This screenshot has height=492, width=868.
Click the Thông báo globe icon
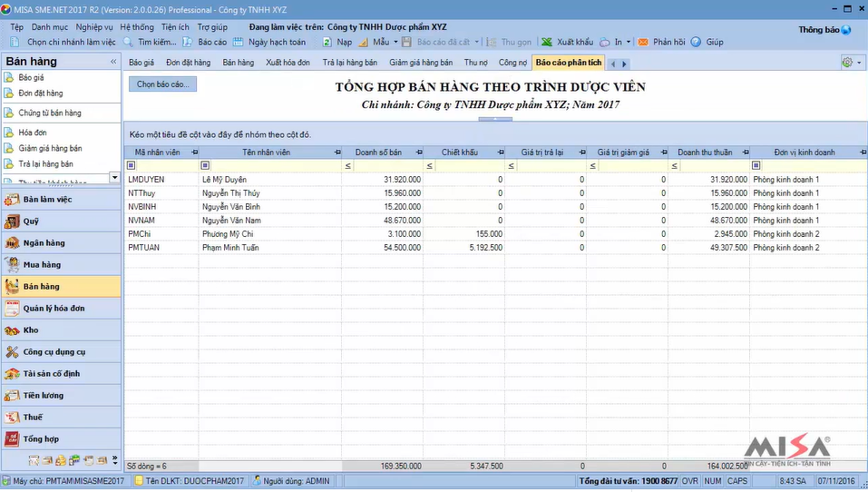pos(846,30)
